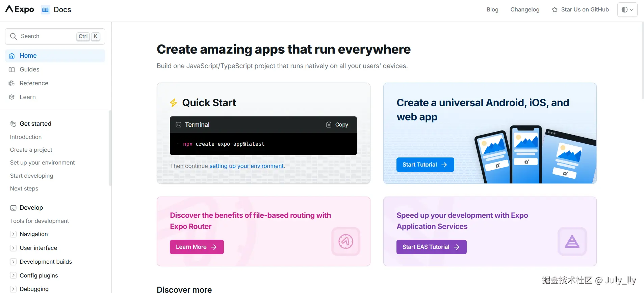The image size is (644, 293).
Task: Open the Blog link
Action: pyautogui.click(x=492, y=10)
